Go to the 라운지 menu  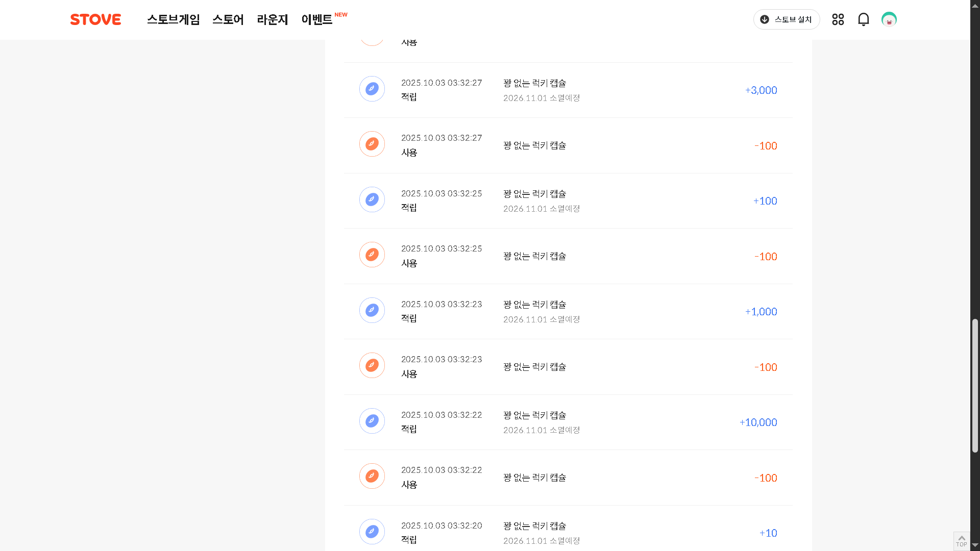point(273,19)
